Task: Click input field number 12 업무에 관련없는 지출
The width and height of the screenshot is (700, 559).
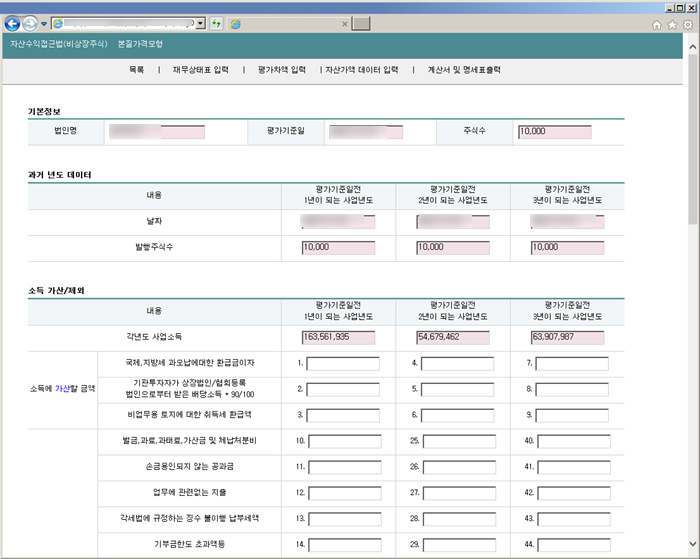Action: point(345,493)
